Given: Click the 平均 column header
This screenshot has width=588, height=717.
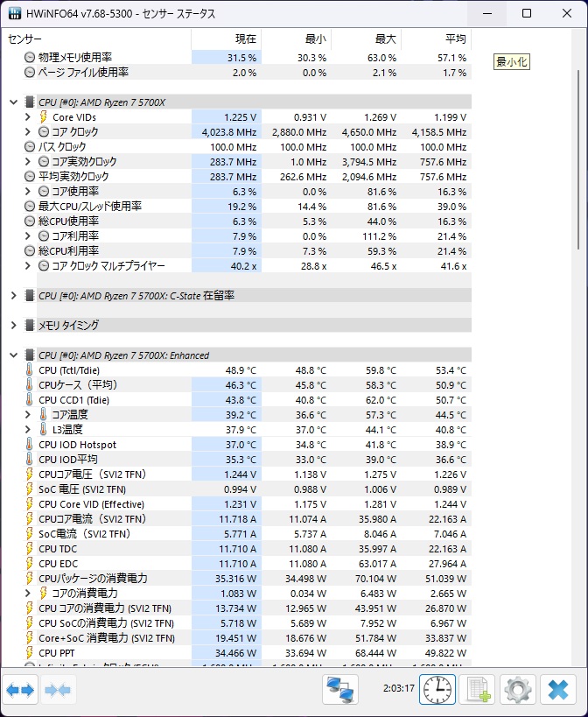Looking at the screenshot, I should pos(437,39).
